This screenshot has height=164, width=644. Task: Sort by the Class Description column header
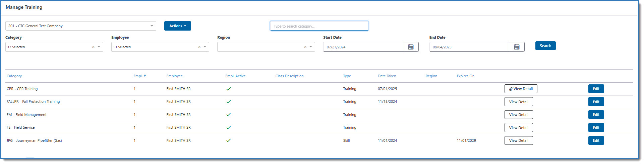click(x=289, y=76)
